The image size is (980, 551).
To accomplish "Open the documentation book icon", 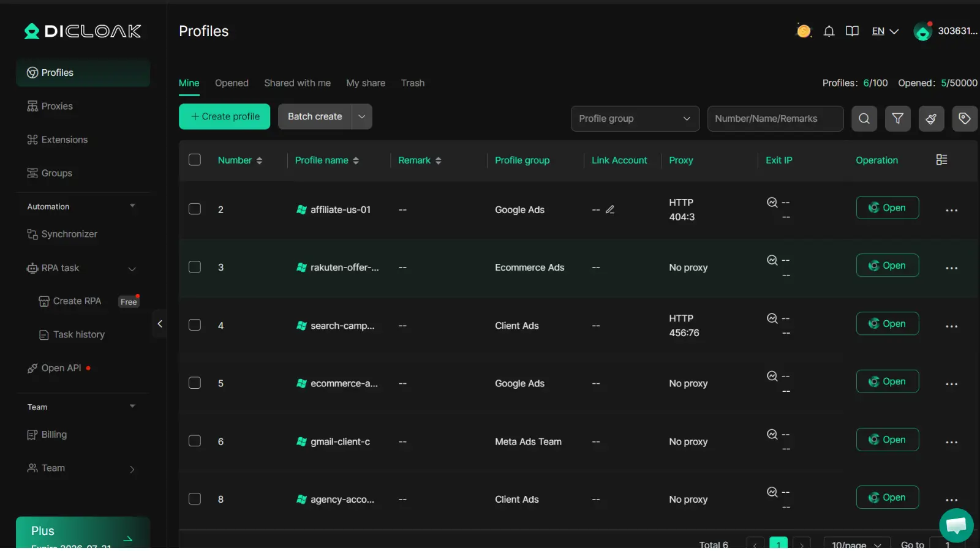I will click(852, 31).
